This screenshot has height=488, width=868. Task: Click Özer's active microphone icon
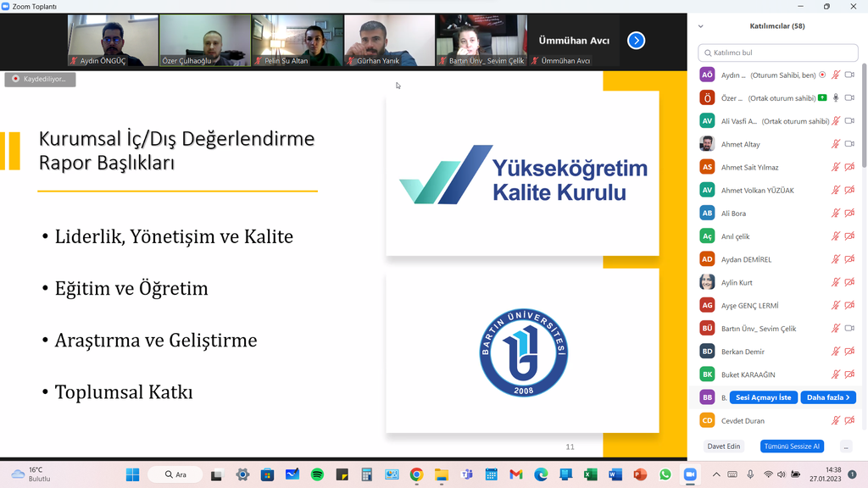pyautogui.click(x=836, y=98)
